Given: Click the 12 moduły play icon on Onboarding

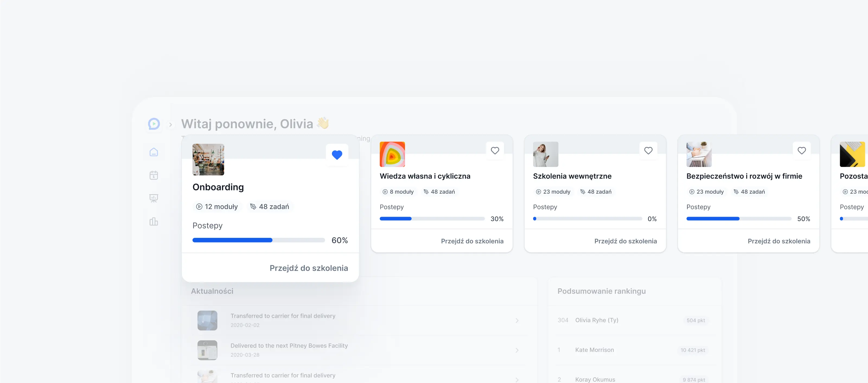Looking at the screenshot, I should coord(199,206).
